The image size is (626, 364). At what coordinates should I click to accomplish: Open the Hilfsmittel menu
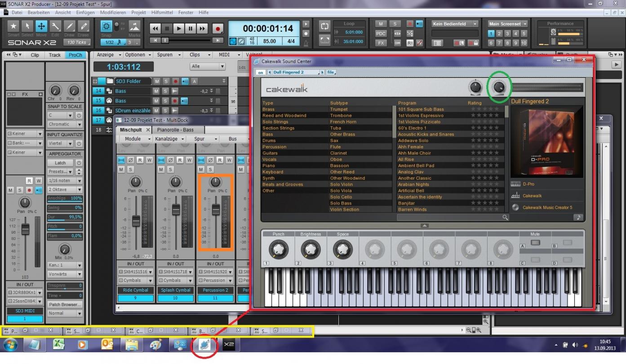pos(162,13)
